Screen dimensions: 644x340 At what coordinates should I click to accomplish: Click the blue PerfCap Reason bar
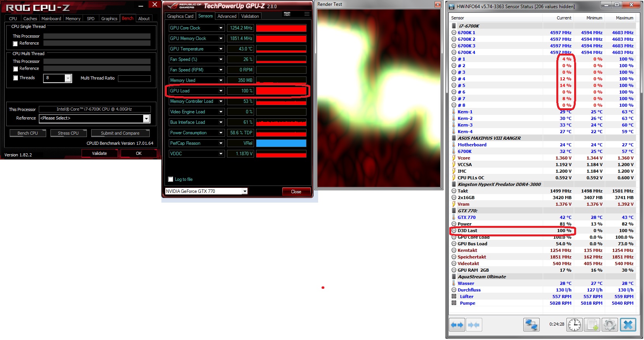tap(281, 143)
